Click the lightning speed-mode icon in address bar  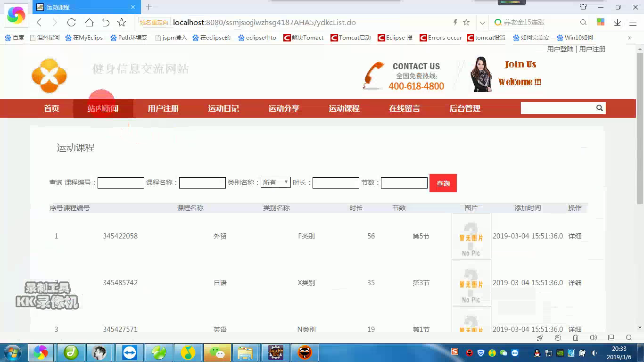click(x=455, y=22)
